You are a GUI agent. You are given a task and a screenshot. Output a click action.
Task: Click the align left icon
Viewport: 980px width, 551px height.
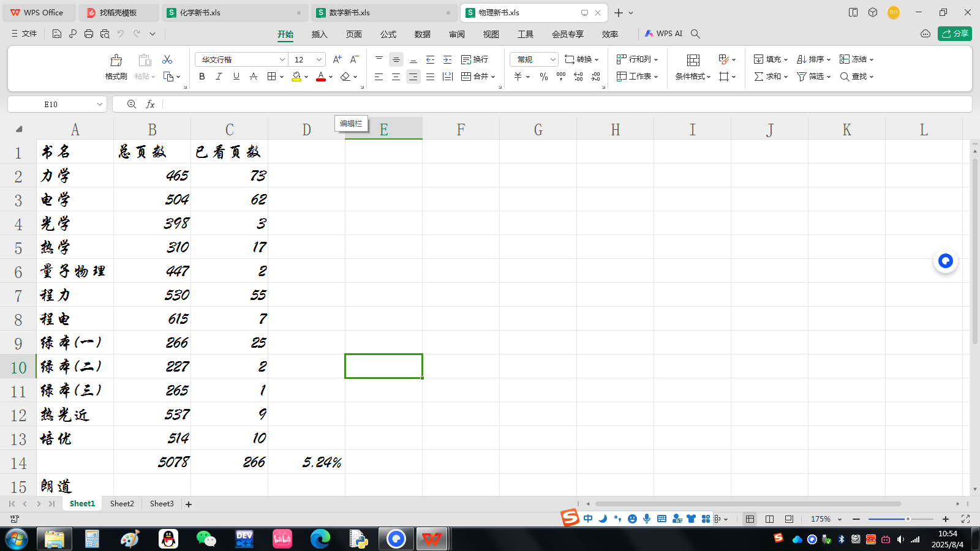click(x=379, y=77)
